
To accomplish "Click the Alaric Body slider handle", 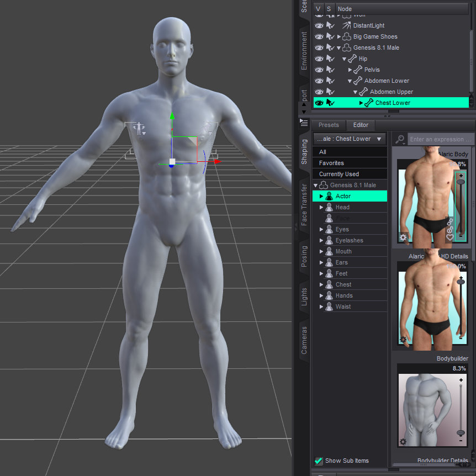I will tap(461, 181).
